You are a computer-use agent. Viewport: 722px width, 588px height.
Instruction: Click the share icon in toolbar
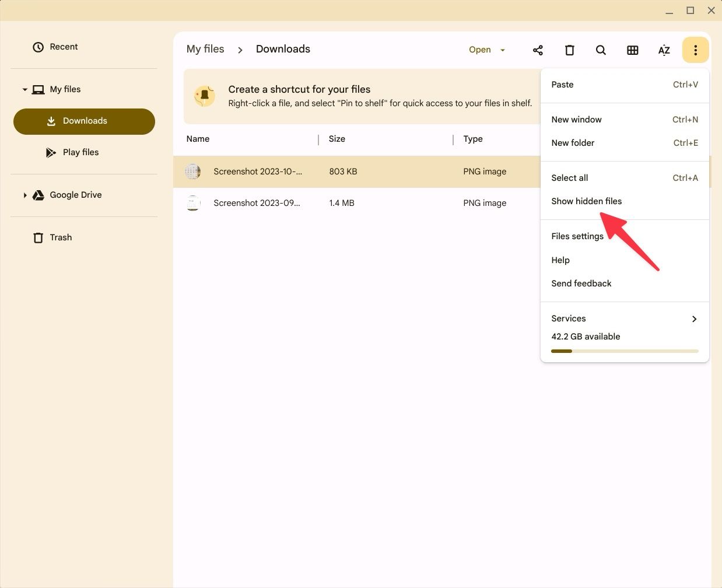coord(538,50)
